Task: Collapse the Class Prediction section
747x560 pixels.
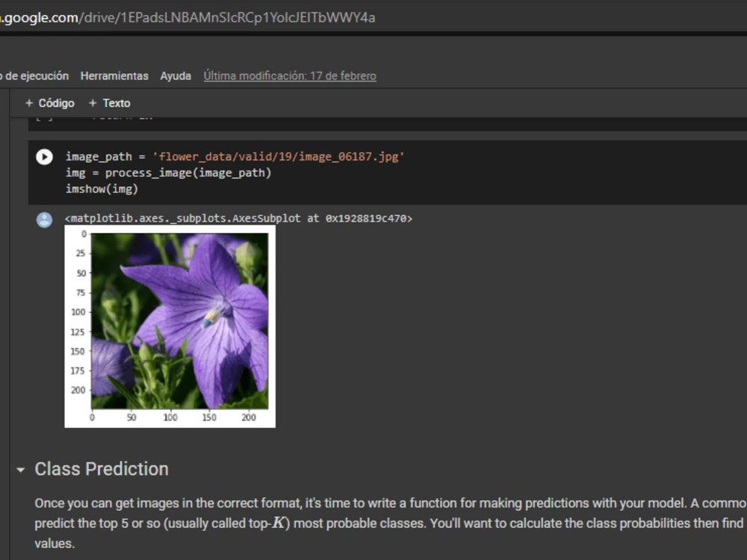Action: coord(20,470)
